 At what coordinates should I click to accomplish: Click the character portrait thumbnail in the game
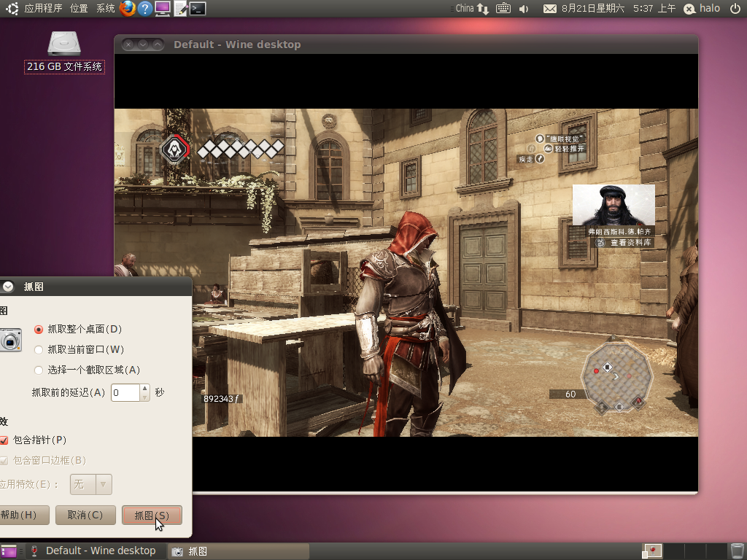pyautogui.click(x=614, y=205)
